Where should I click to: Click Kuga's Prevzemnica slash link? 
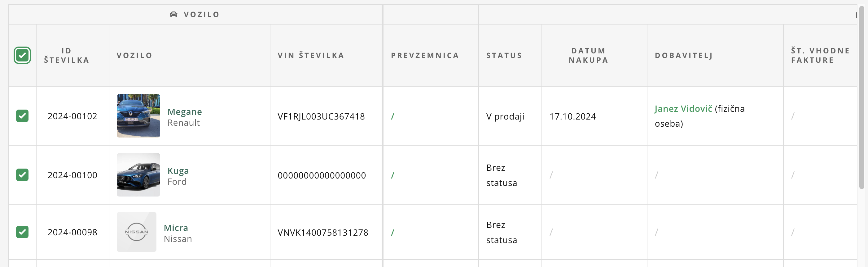(392, 175)
